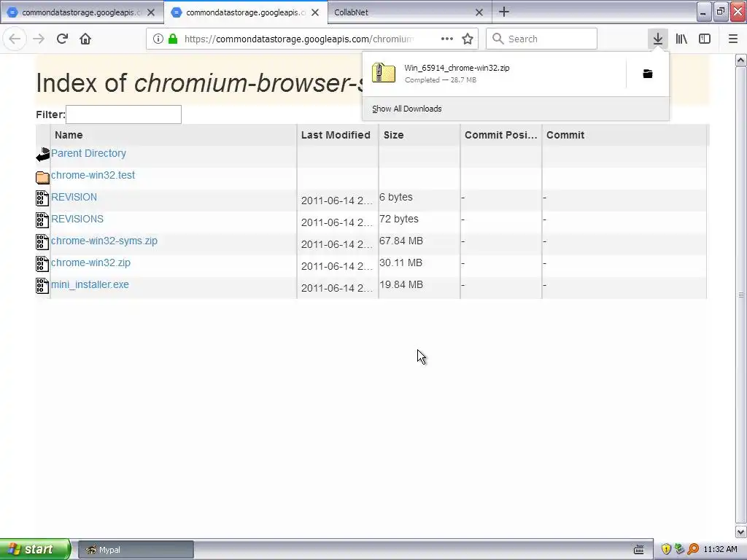
Task: Open a new browser tab
Action: [x=504, y=12]
